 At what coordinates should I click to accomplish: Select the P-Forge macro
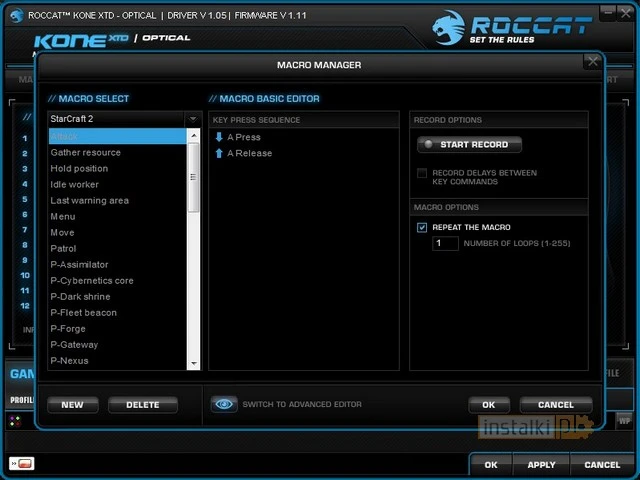[x=118, y=329]
